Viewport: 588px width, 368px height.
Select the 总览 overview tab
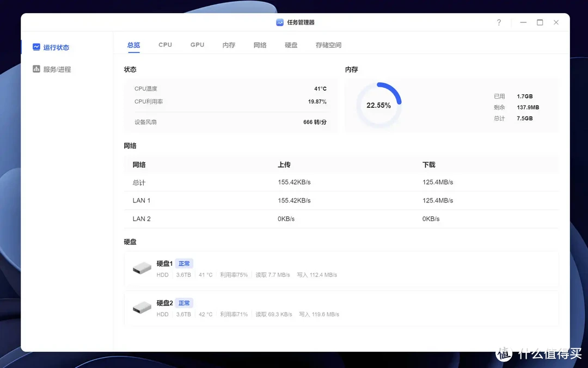(133, 45)
